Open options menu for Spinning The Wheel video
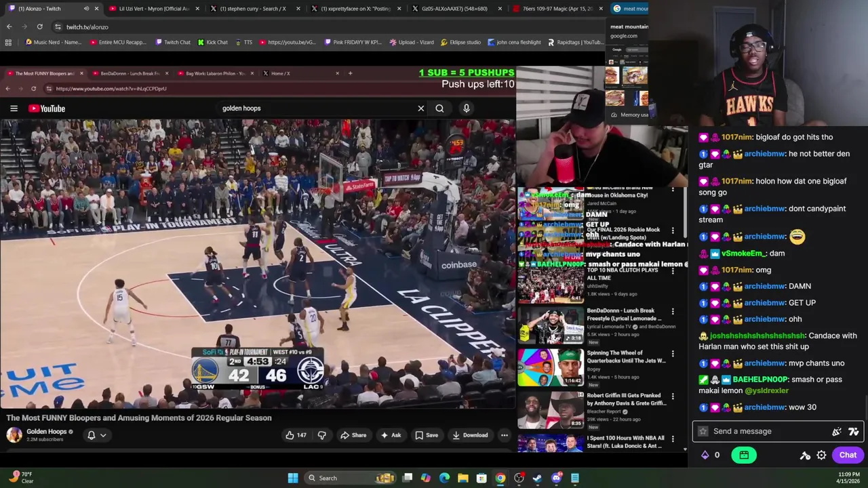 [x=673, y=354]
